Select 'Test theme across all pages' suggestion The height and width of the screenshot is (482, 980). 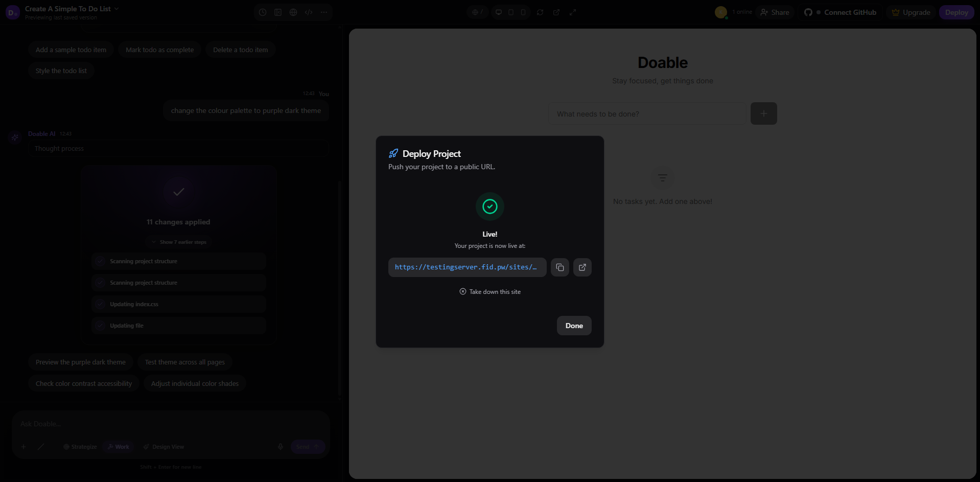[x=185, y=362]
